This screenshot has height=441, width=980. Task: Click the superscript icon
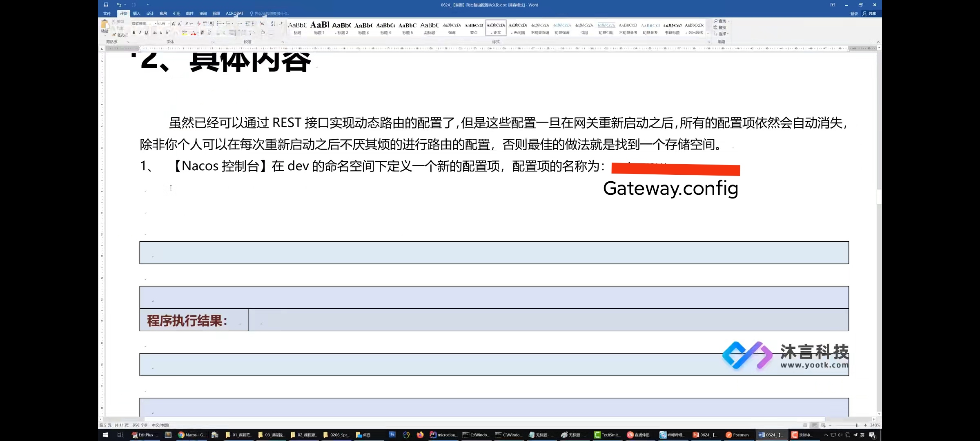pos(167,33)
